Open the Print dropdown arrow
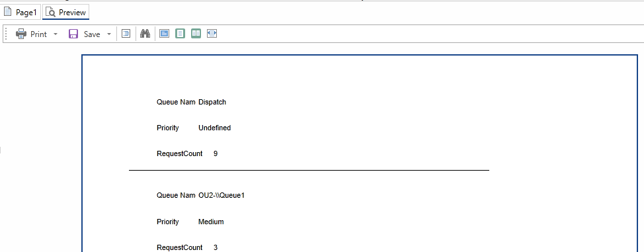 (x=56, y=34)
